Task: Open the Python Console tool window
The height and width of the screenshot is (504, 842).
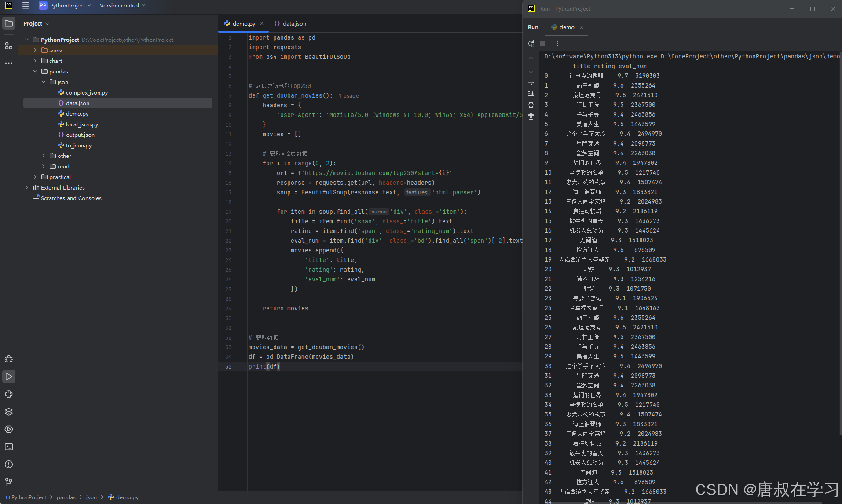Action: [9, 394]
